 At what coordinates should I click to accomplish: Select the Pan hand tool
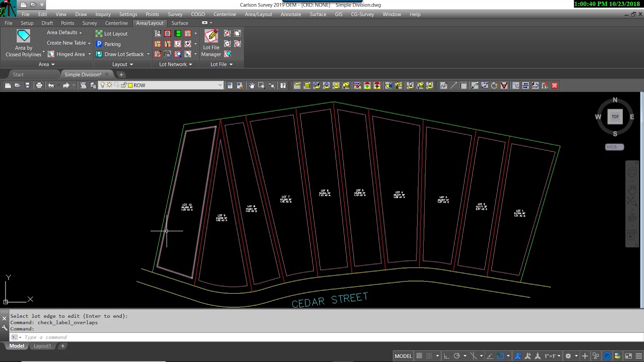252,85
